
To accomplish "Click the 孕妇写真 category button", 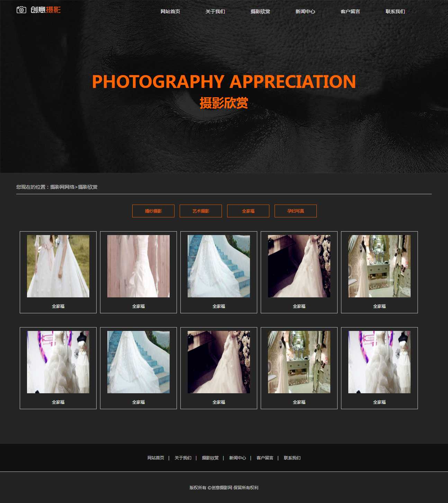I will pos(296,211).
